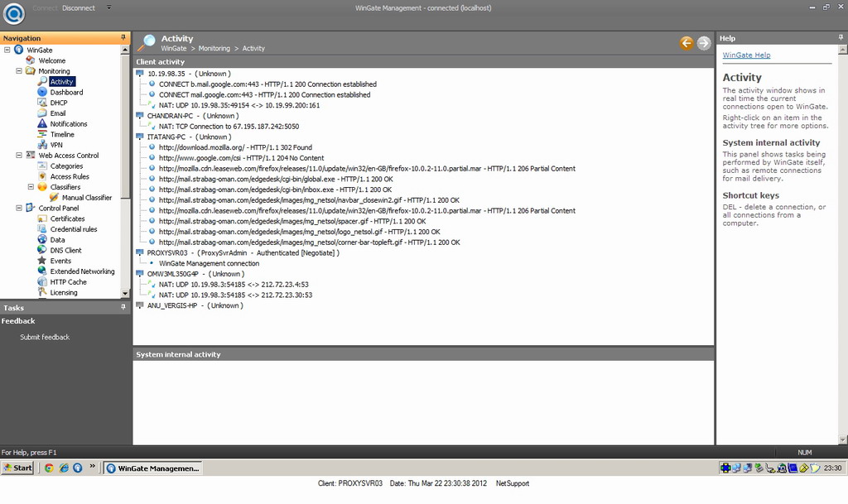
Task: Open Manual Classifier item
Action: pyautogui.click(x=86, y=198)
